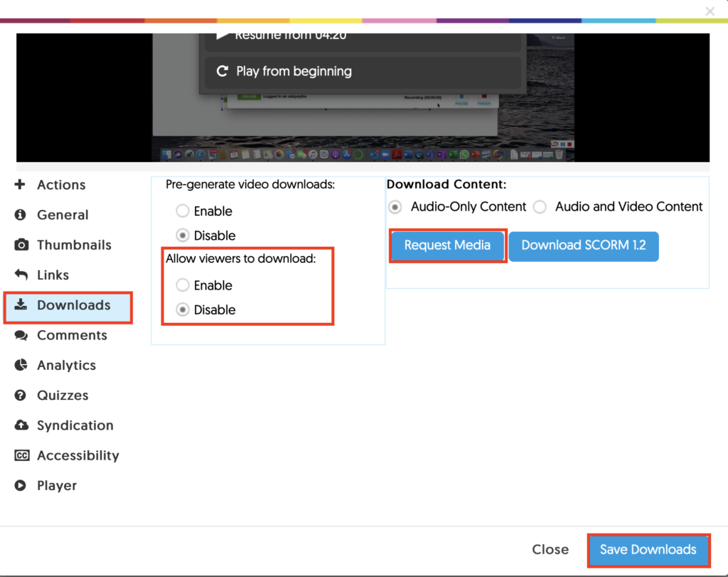The height and width of the screenshot is (577, 728).
Task: Click the speech bubbles icon beside Comments
Action: click(x=21, y=335)
